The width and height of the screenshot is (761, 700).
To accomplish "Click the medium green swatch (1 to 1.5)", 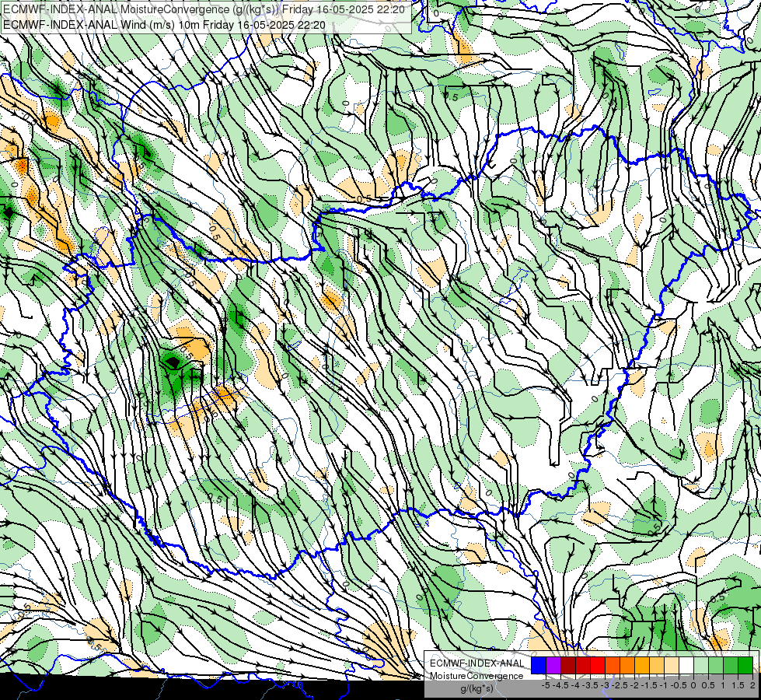I will pos(731,666).
